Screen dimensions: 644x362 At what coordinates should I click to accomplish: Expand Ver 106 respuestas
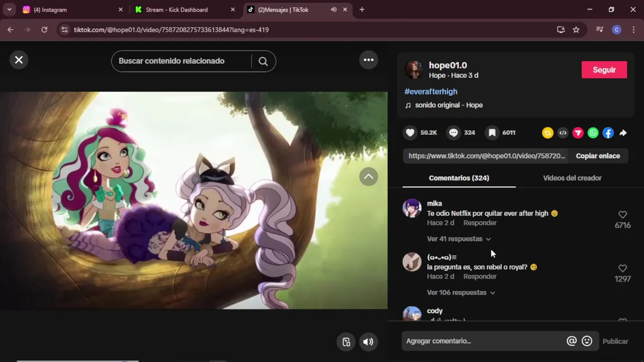click(x=461, y=293)
